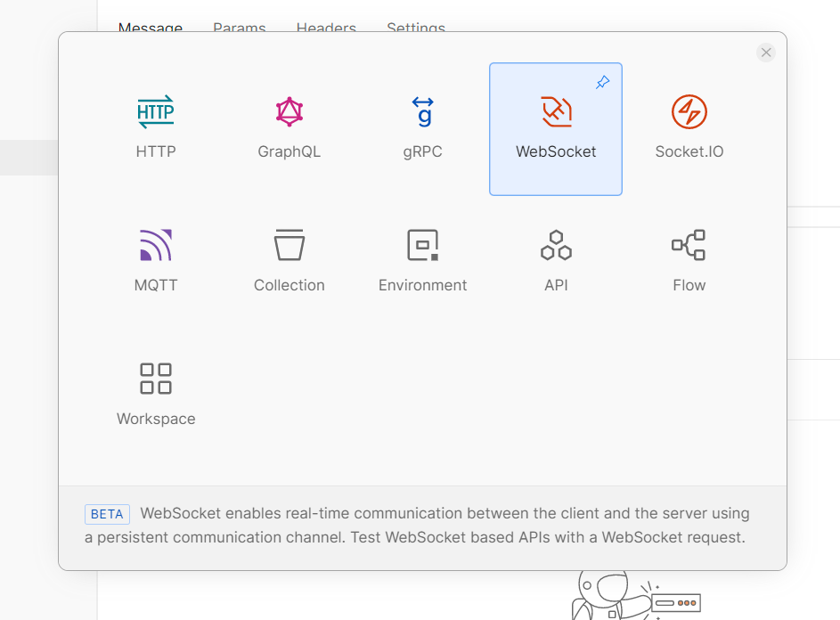Create a new Collection
The height and width of the screenshot is (620, 840).
point(290,263)
